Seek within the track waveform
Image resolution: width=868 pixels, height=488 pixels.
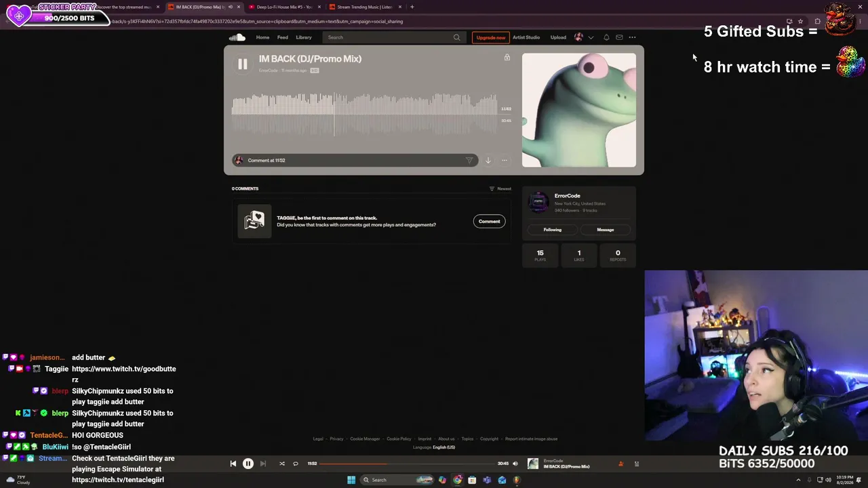[365, 114]
